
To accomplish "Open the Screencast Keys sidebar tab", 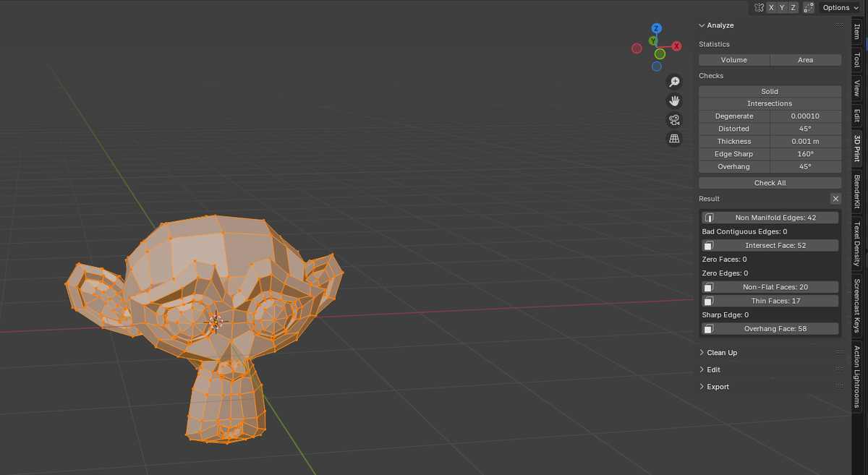I will [857, 306].
